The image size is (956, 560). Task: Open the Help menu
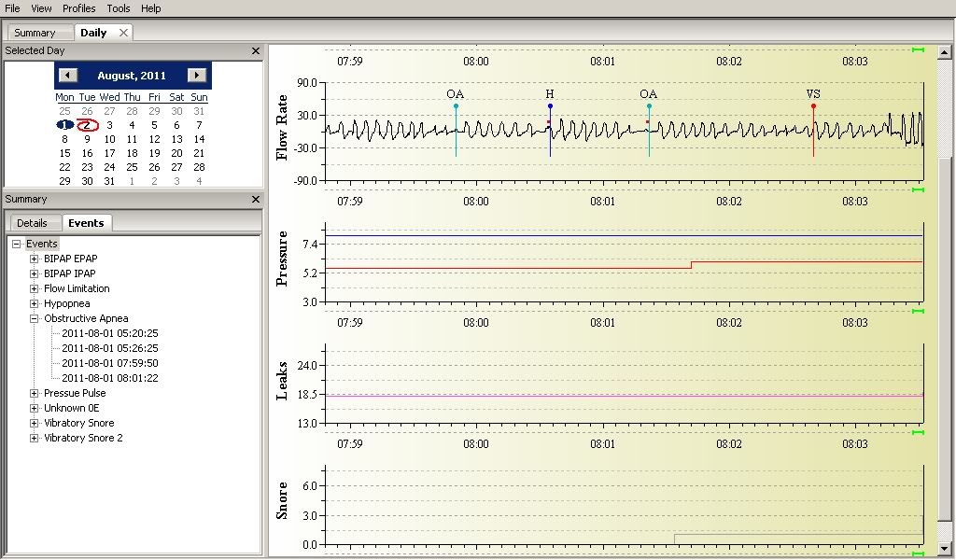(x=150, y=8)
